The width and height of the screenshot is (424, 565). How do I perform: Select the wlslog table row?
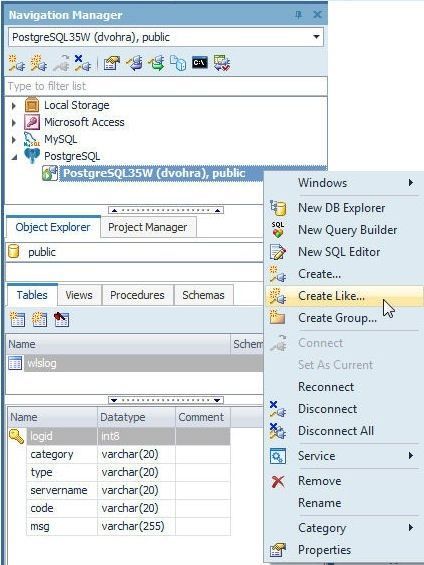coord(135,363)
